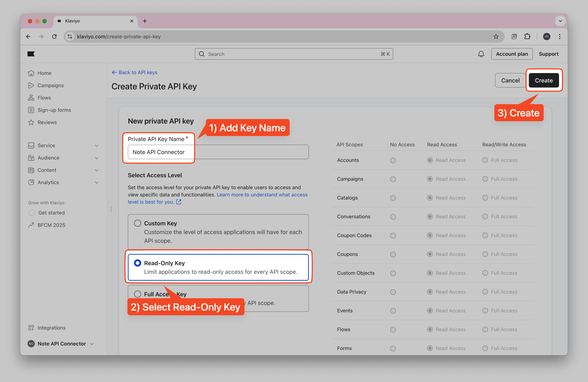588x382 pixels.
Task: Set Data Privacy scope to No Access
Action: click(x=393, y=292)
